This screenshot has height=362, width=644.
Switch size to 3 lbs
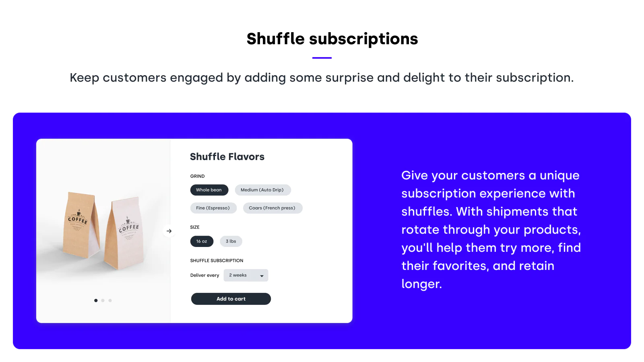click(x=231, y=241)
